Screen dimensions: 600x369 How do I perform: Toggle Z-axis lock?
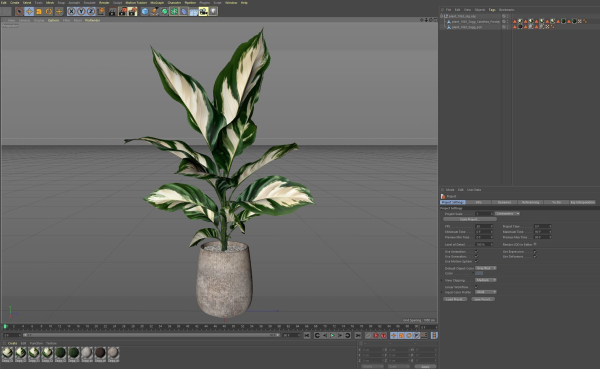pyautogui.click(x=91, y=11)
